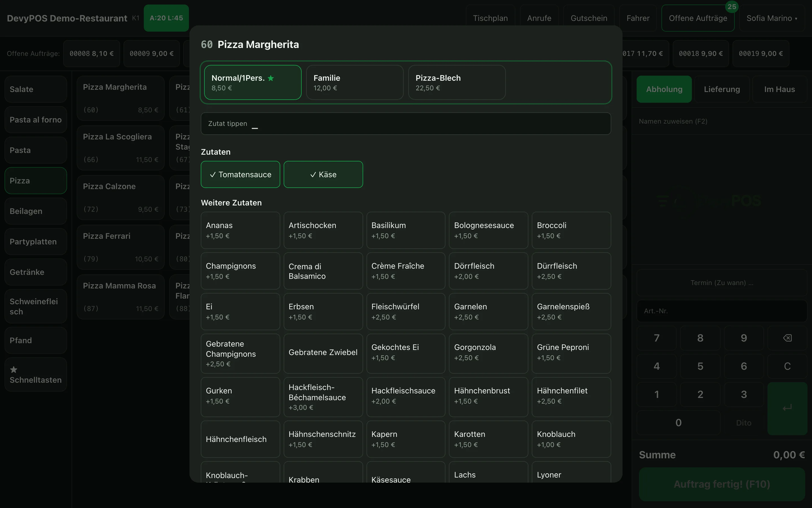This screenshot has width=812, height=508.
Task: Click the backspace icon on the numpad
Action: pos(787,338)
